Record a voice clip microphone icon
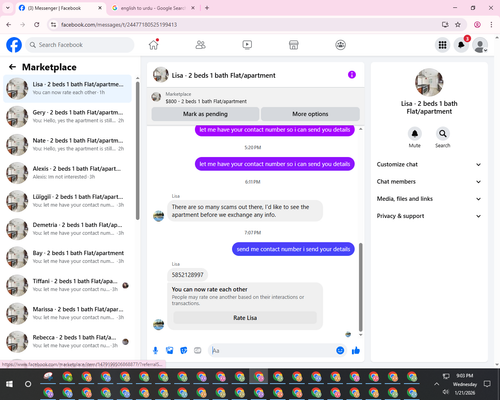The image size is (500, 400). pyautogui.click(x=155, y=350)
